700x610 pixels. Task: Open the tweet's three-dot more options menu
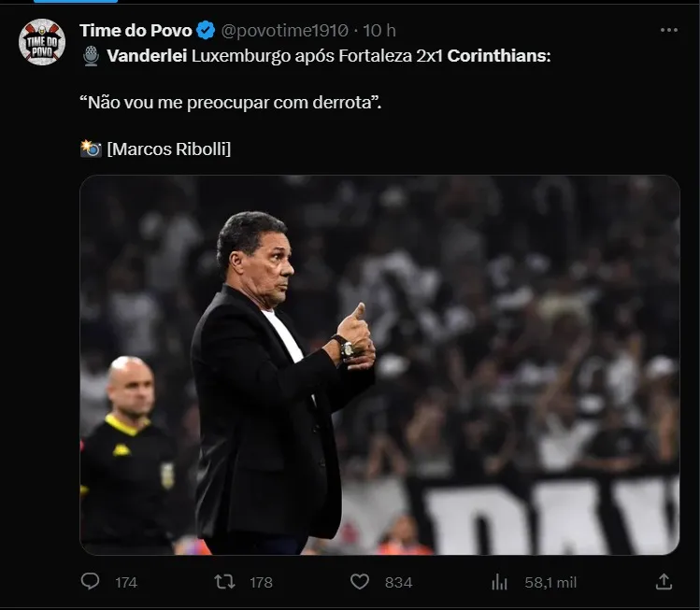click(x=669, y=30)
